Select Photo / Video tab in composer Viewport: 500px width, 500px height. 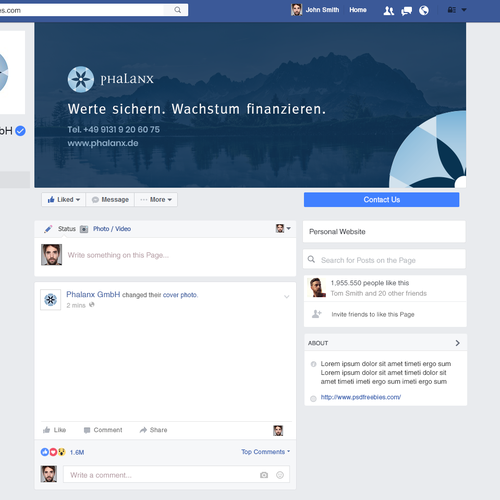112,229
